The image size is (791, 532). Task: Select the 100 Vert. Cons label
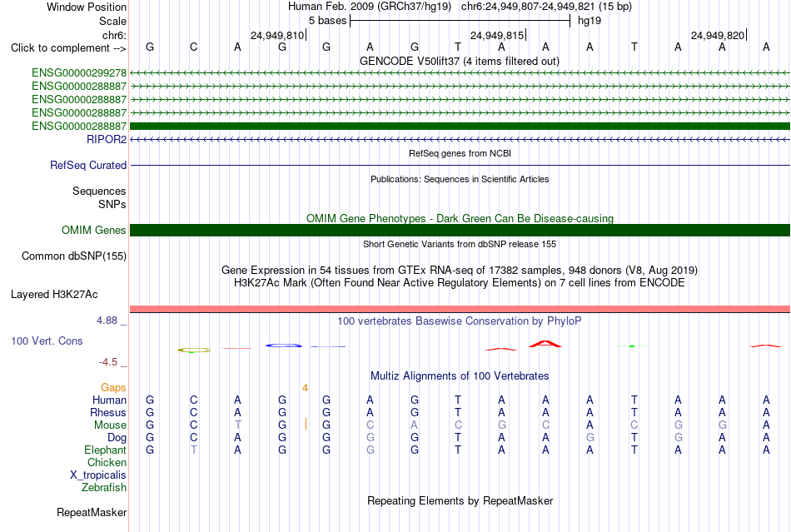pyautogui.click(x=47, y=341)
